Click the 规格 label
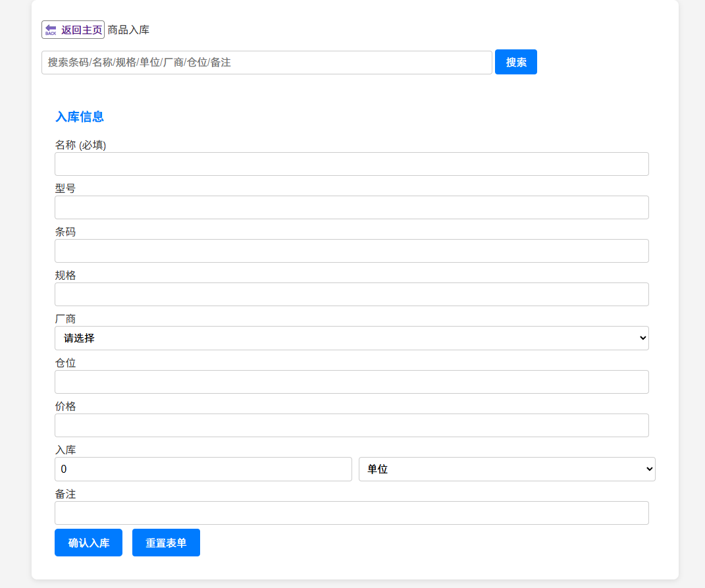The height and width of the screenshot is (588, 705). (x=65, y=275)
